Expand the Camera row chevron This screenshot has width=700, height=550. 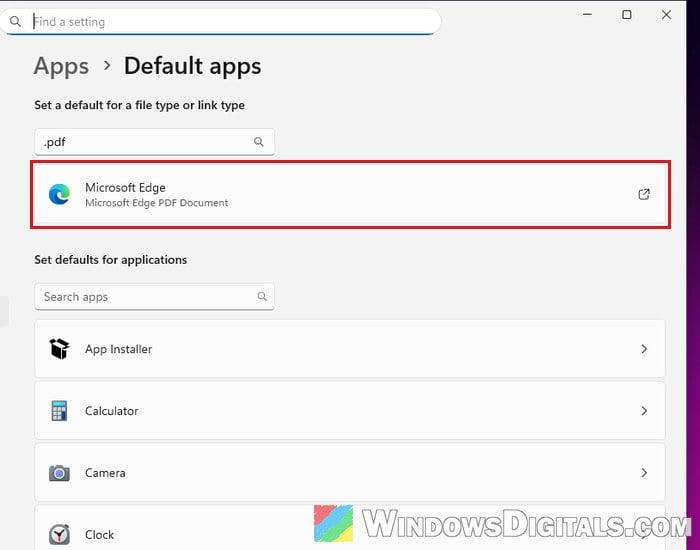click(644, 472)
